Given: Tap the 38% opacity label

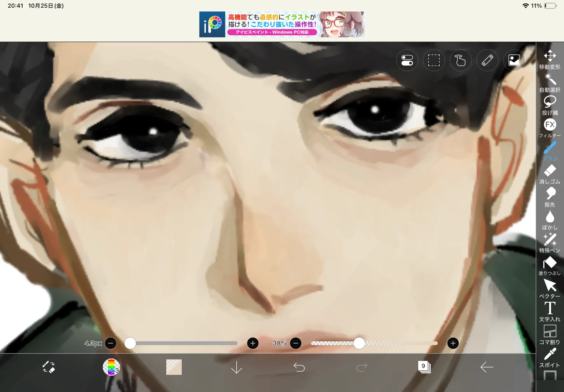Looking at the screenshot, I should (280, 343).
